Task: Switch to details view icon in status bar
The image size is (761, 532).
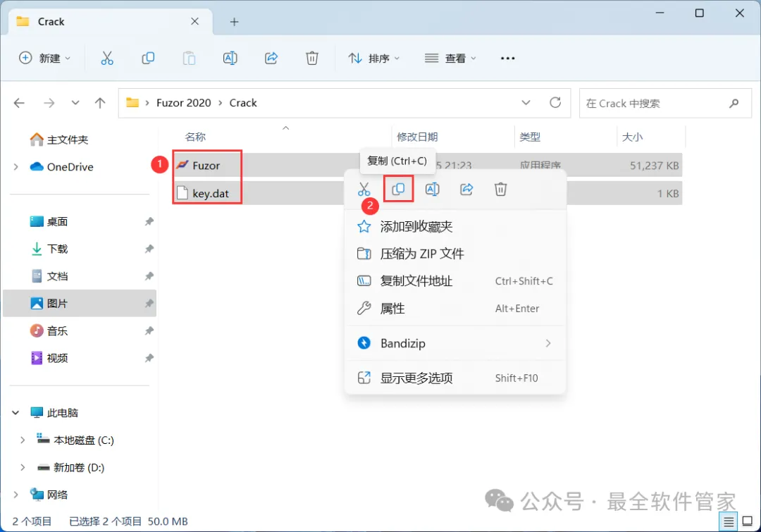Action: click(x=729, y=522)
